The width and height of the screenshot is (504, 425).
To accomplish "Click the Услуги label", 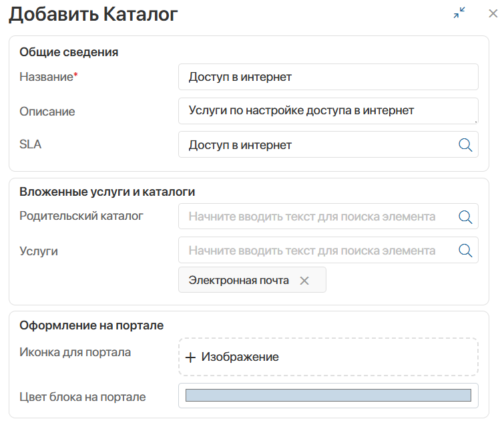I will pos(39,251).
